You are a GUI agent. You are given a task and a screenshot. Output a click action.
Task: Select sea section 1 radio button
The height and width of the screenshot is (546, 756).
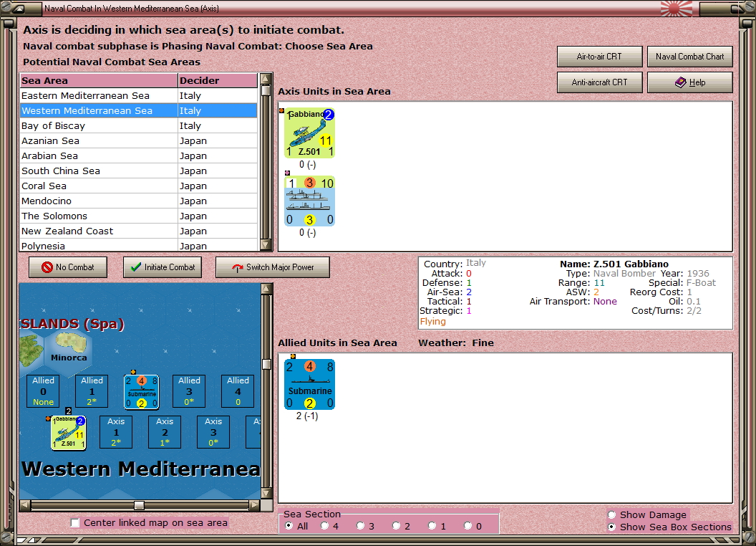(x=432, y=526)
